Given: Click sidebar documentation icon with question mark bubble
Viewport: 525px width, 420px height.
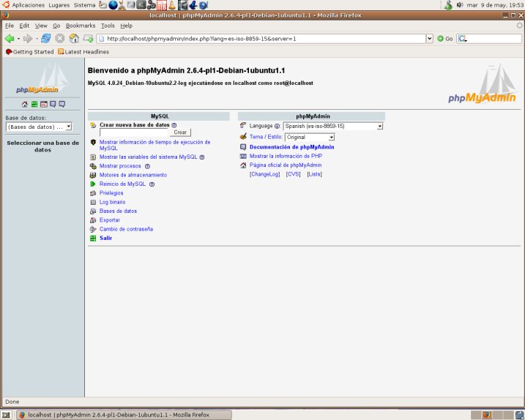Looking at the screenshot, I should tap(53, 104).
